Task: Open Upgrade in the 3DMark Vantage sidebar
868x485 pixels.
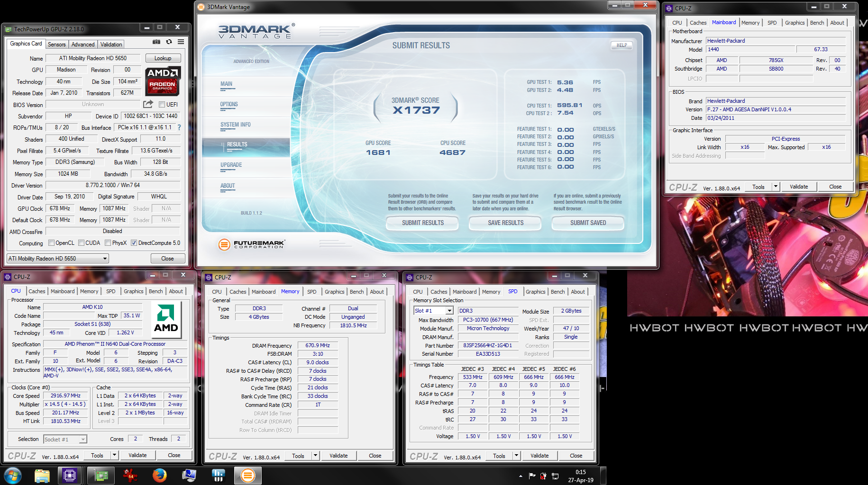Action: tap(231, 165)
